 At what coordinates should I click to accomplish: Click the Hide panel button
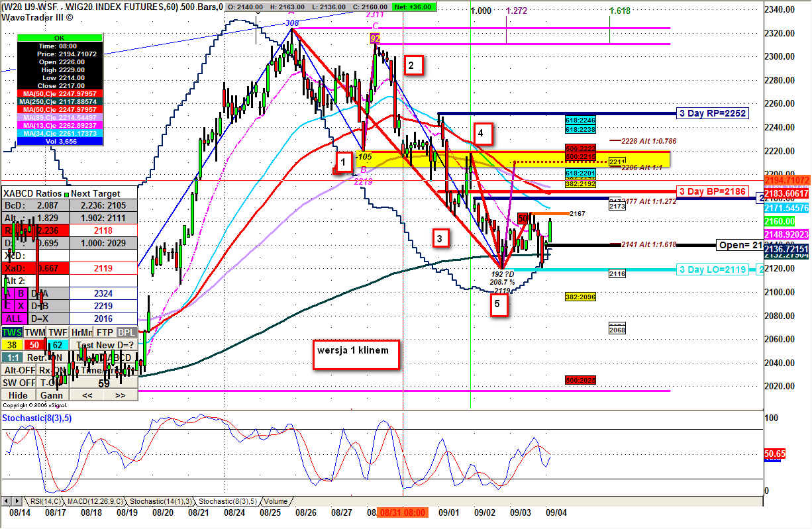(19, 395)
